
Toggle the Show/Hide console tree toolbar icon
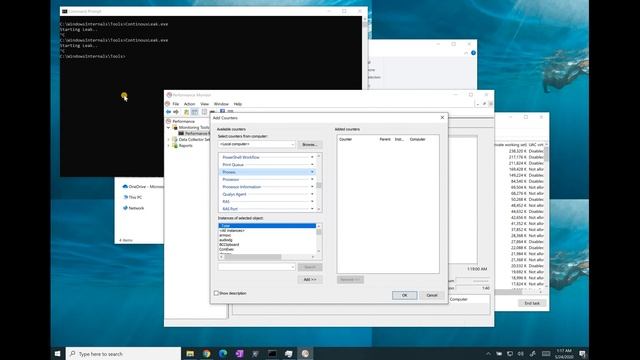195,112
